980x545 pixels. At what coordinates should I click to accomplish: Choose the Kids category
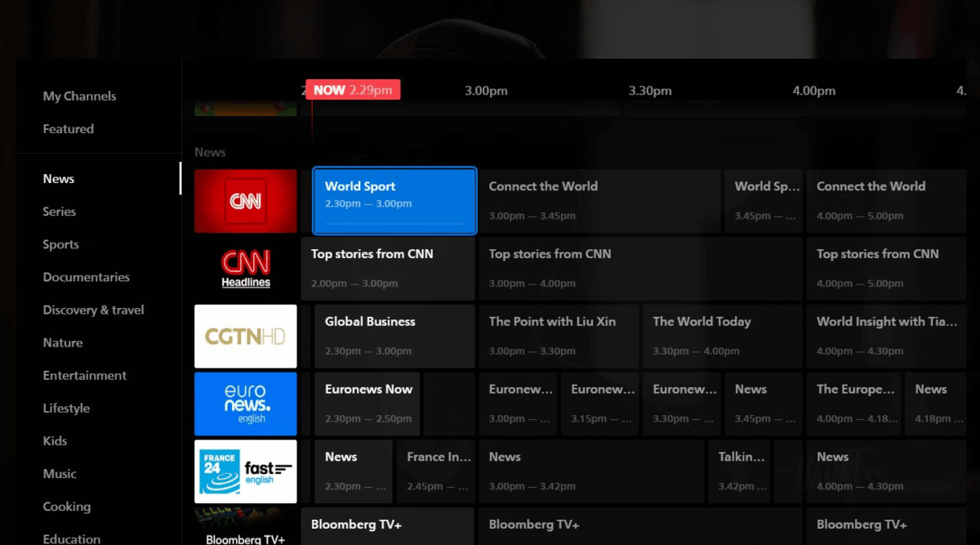click(55, 440)
